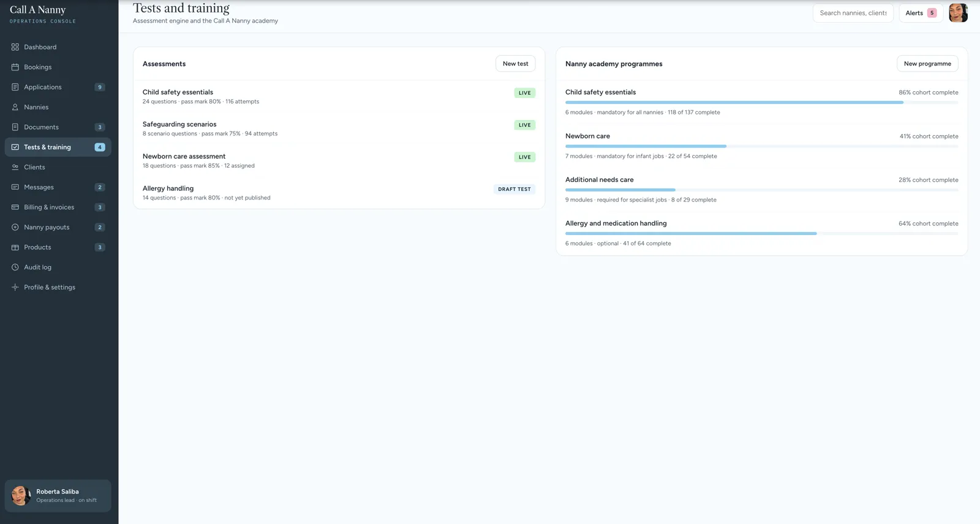980x524 pixels.
Task: Click the Clients people icon
Action: point(15,167)
